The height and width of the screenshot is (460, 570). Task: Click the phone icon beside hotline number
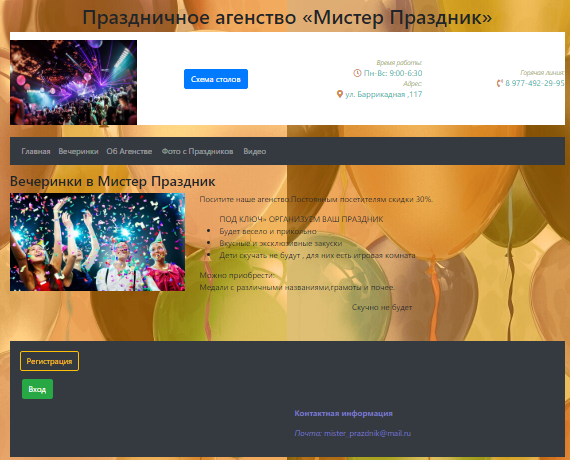coord(500,83)
